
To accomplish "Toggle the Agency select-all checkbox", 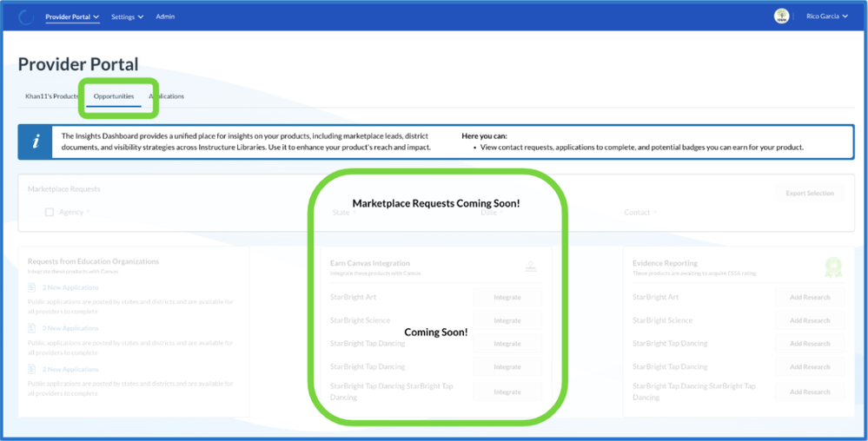I will [x=50, y=212].
